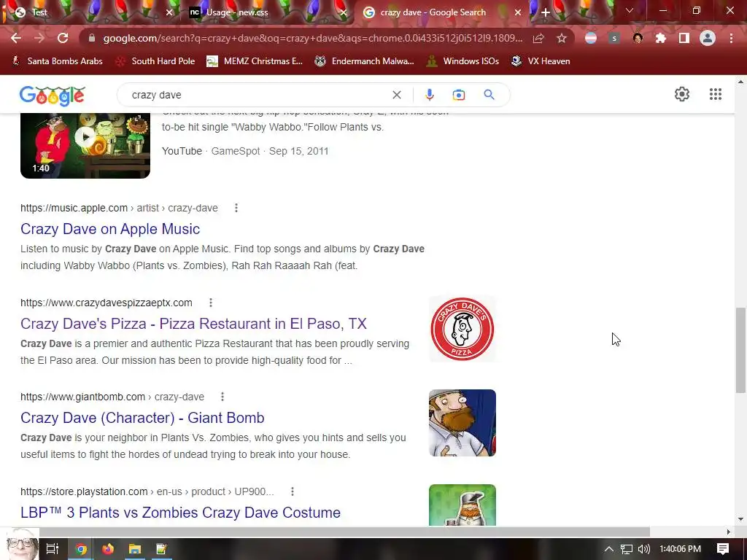Viewport: 747px width, 560px height.
Task: Click the scroll right arrow on horizontal scrollbar
Action: (x=728, y=532)
